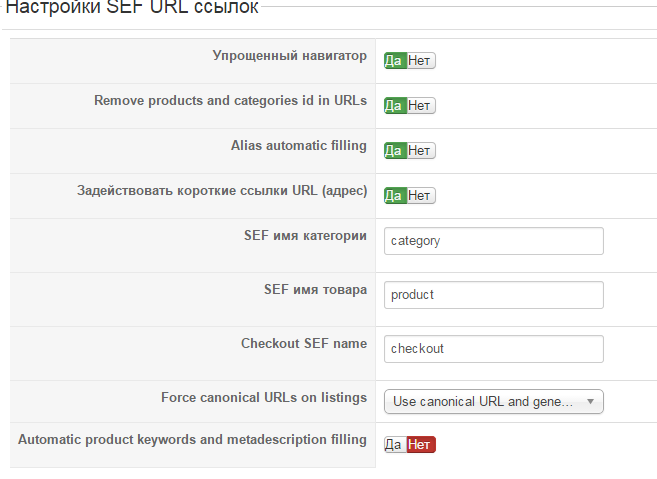Open the Force canonical URLs dropdown

pos(485,402)
